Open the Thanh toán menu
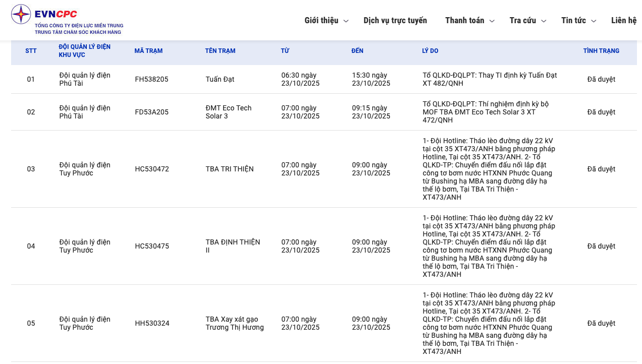642x364 pixels. pos(464,21)
